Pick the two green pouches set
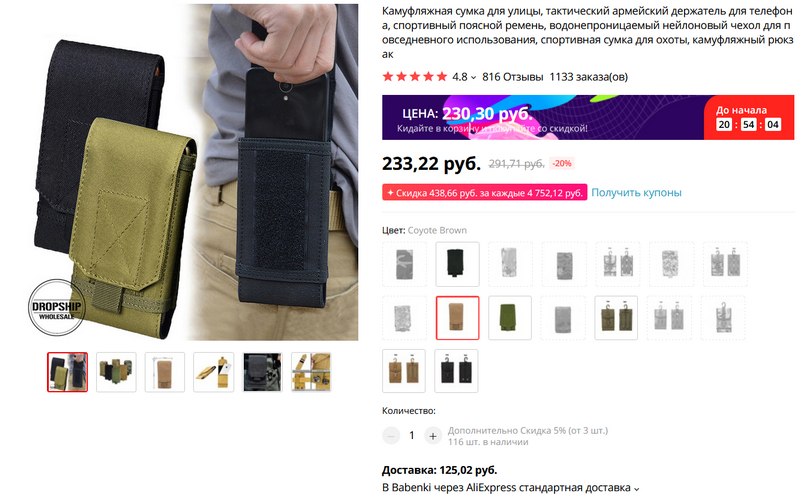The image size is (800, 495). [x=616, y=317]
